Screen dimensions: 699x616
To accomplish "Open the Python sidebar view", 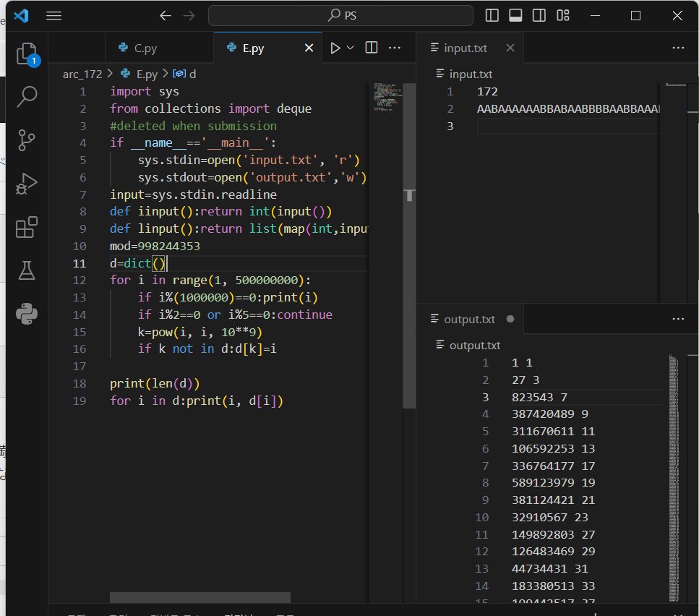I will pyautogui.click(x=27, y=314).
